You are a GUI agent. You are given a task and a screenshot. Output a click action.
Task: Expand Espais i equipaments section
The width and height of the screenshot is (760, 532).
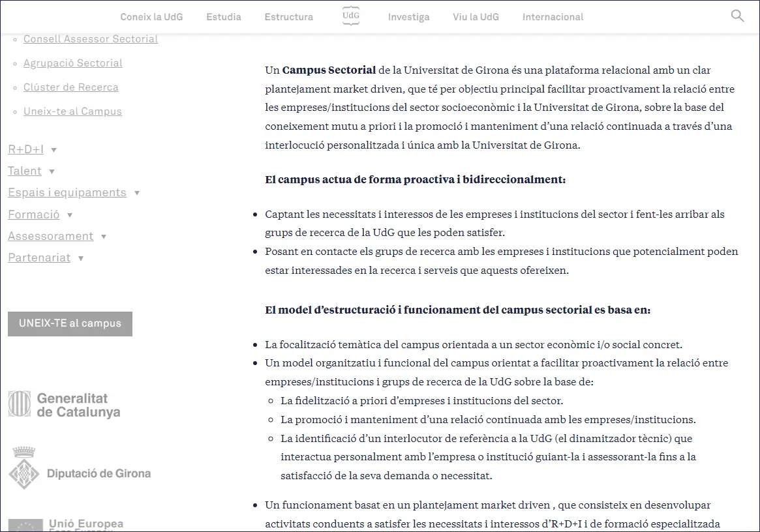click(x=136, y=193)
